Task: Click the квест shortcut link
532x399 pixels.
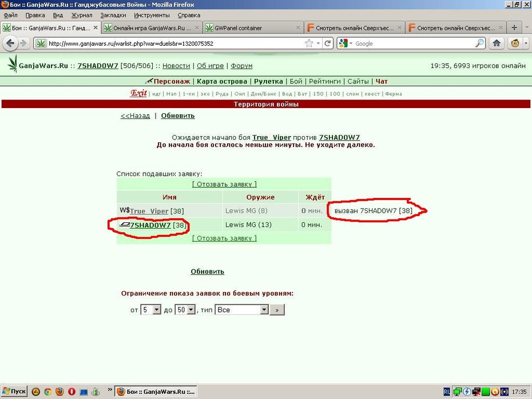Action: point(372,94)
